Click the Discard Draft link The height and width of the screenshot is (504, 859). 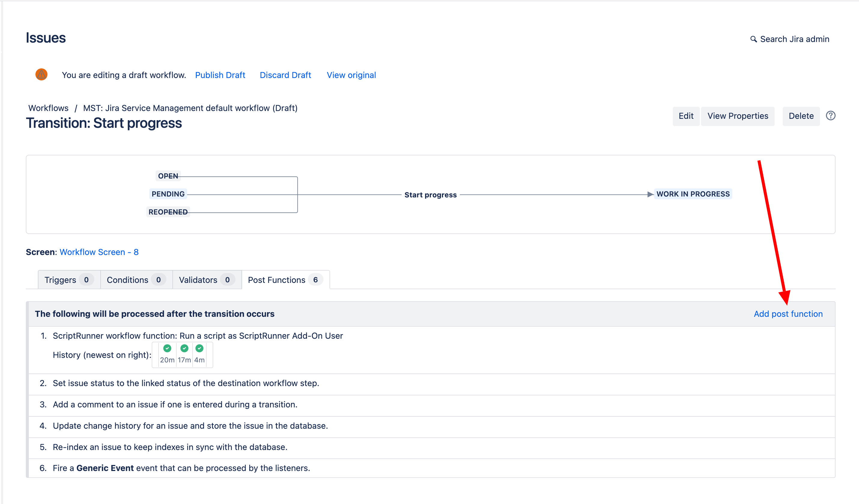(285, 75)
